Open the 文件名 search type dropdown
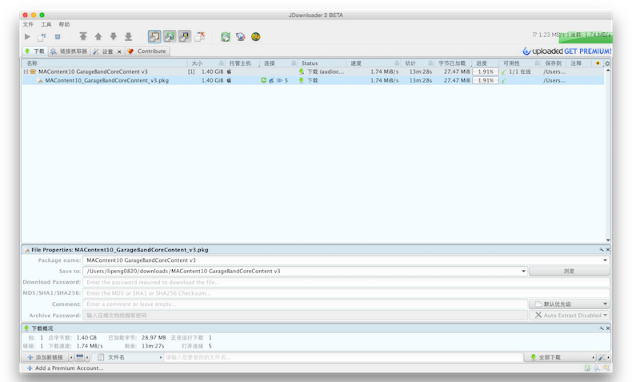The height and width of the screenshot is (382, 632). [127, 357]
